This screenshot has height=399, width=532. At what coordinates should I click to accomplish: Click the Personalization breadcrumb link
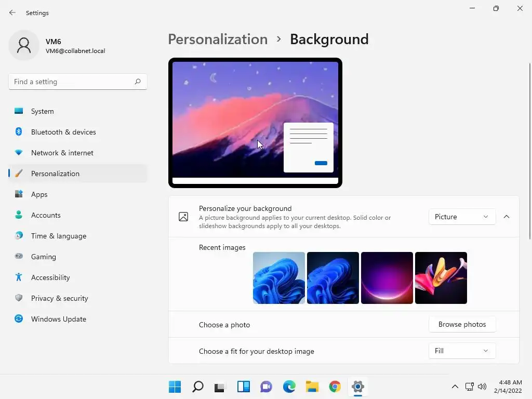click(218, 39)
